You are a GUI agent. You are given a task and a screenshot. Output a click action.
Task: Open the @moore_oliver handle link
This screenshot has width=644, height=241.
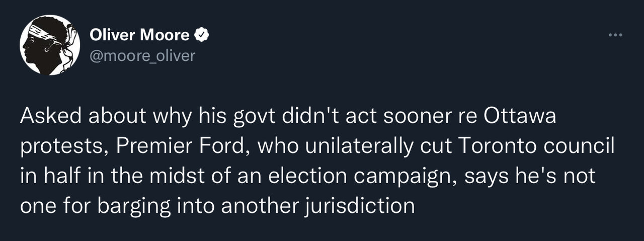tap(141, 55)
